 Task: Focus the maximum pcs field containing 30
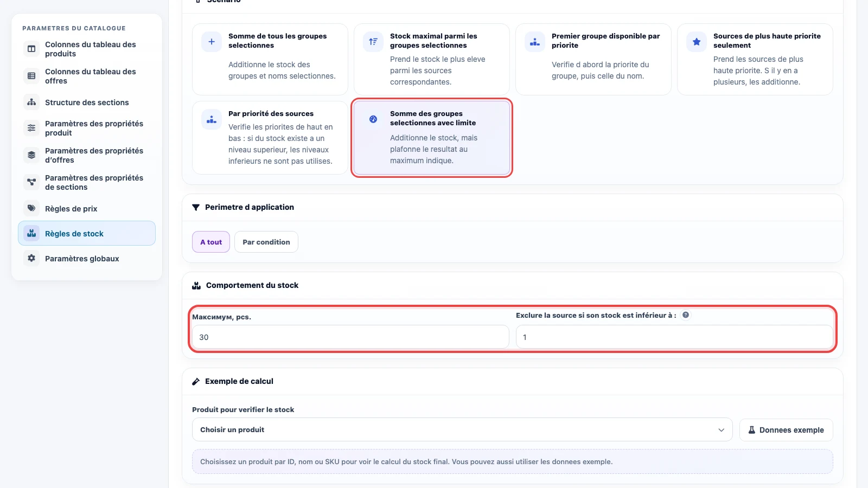pos(350,337)
